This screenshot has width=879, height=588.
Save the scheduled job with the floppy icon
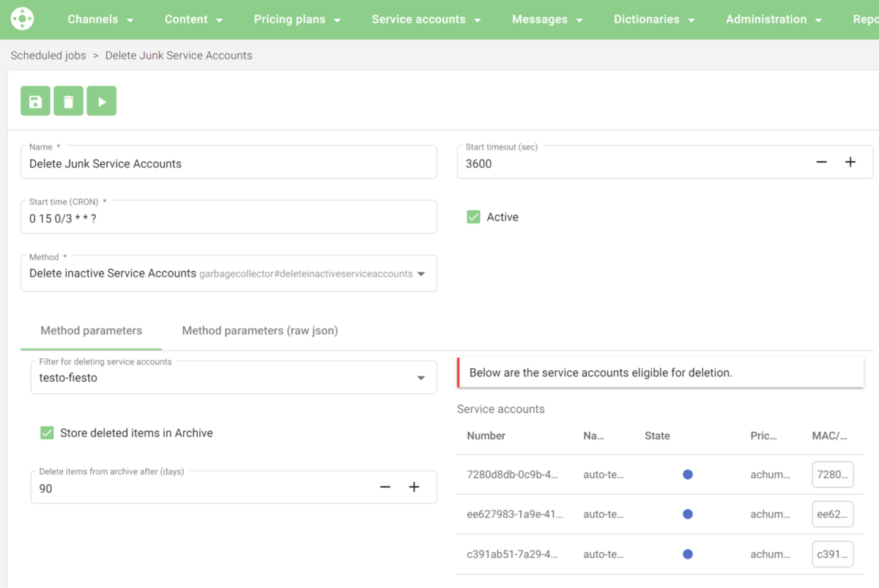tap(35, 101)
